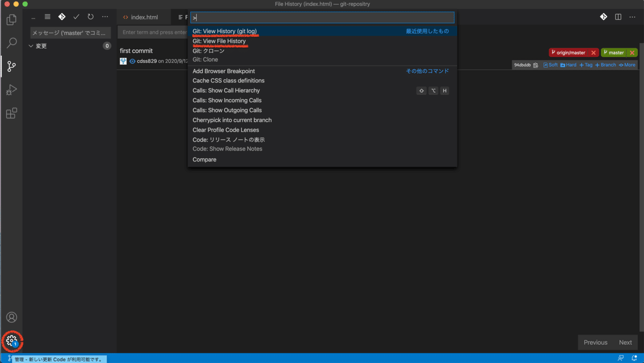Remove the origin/master ref tag

pyautogui.click(x=594, y=53)
